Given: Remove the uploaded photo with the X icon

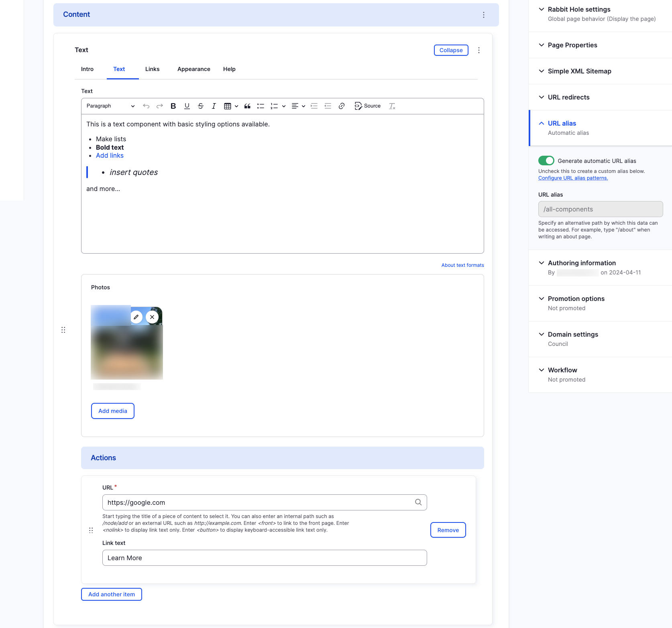Looking at the screenshot, I should pos(152,317).
